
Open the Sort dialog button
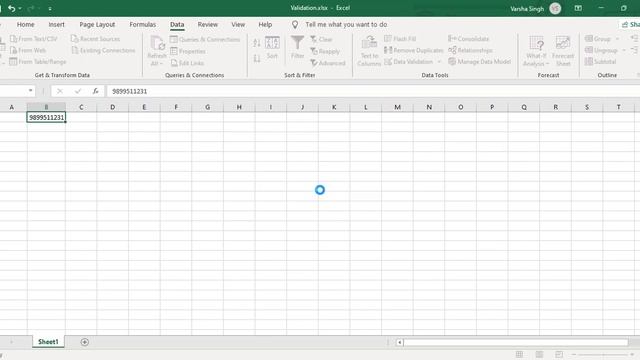pyautogui.click(x=272, y=48)
